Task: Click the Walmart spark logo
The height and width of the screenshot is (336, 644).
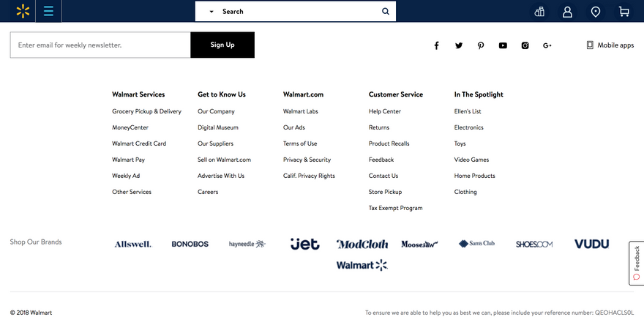Action: coord(23,11)
